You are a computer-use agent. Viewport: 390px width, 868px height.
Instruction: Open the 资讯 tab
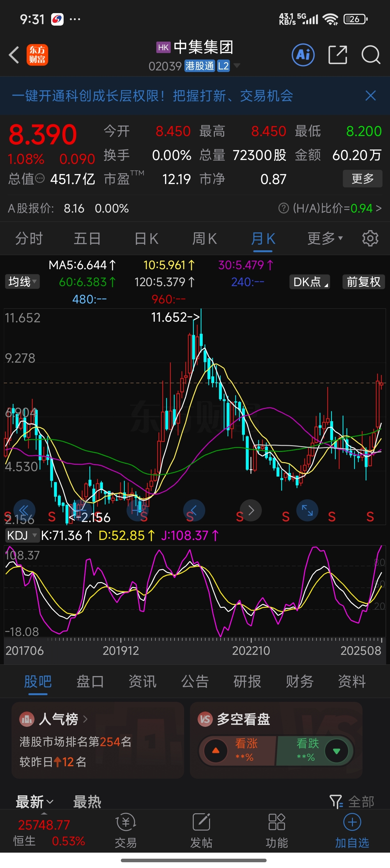(x=143, y=681)
